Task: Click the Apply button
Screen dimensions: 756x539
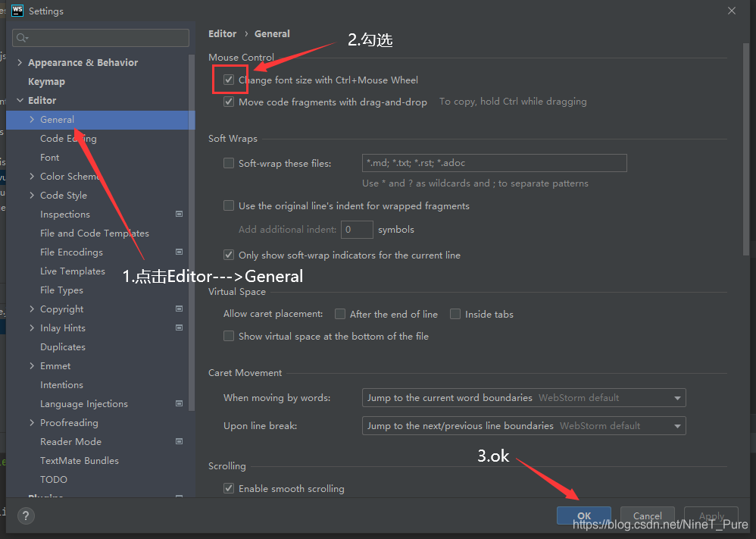Action: pyautogui.click(x=711, y=515)
